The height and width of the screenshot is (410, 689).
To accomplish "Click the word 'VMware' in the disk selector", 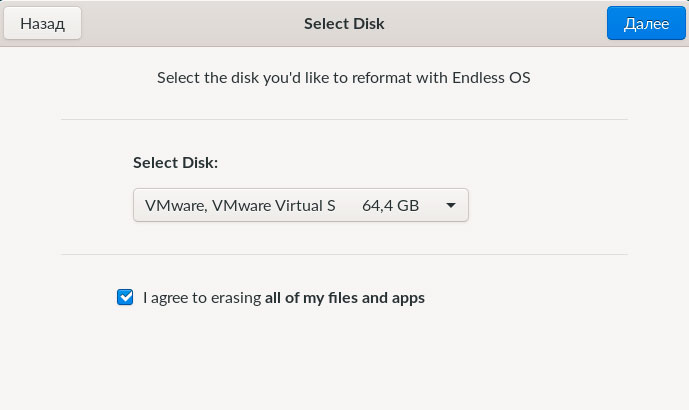I will tap(173, 205).
